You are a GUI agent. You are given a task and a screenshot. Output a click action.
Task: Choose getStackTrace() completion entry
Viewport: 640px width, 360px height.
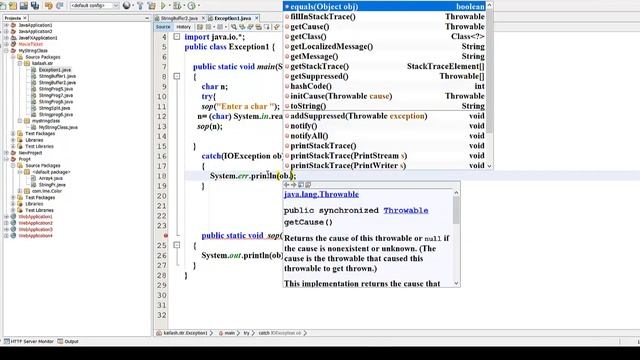coord(385,66)
